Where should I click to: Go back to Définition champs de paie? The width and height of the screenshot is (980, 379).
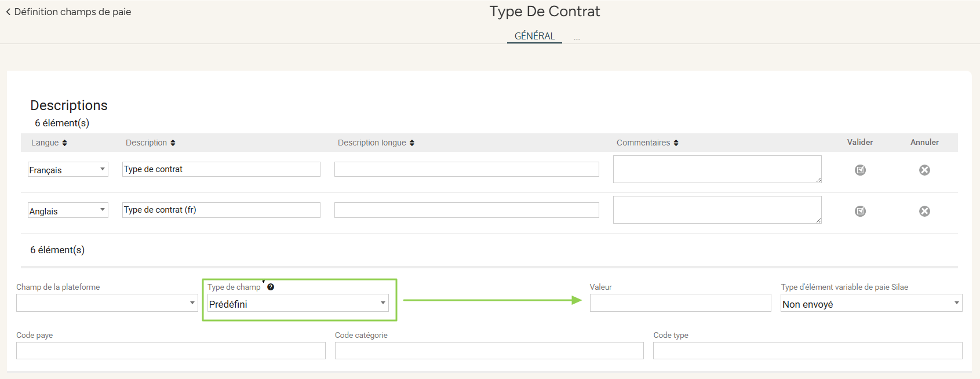coord(68,12)
